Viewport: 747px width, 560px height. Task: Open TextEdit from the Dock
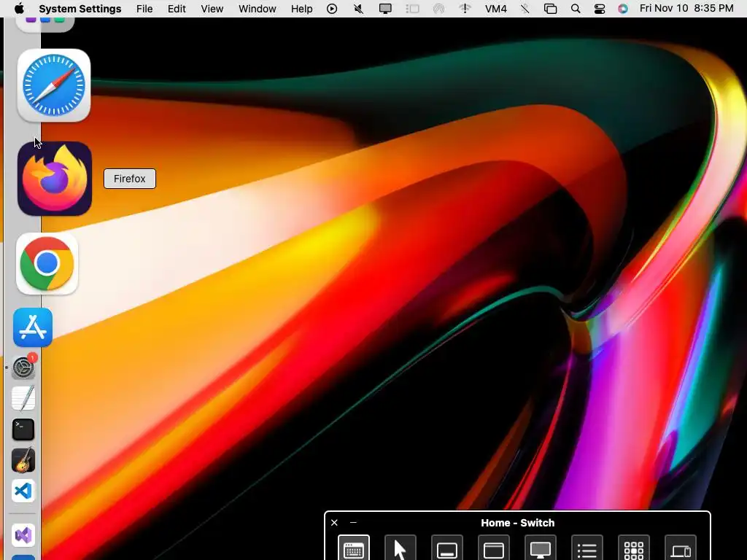(x=23, y=398)
